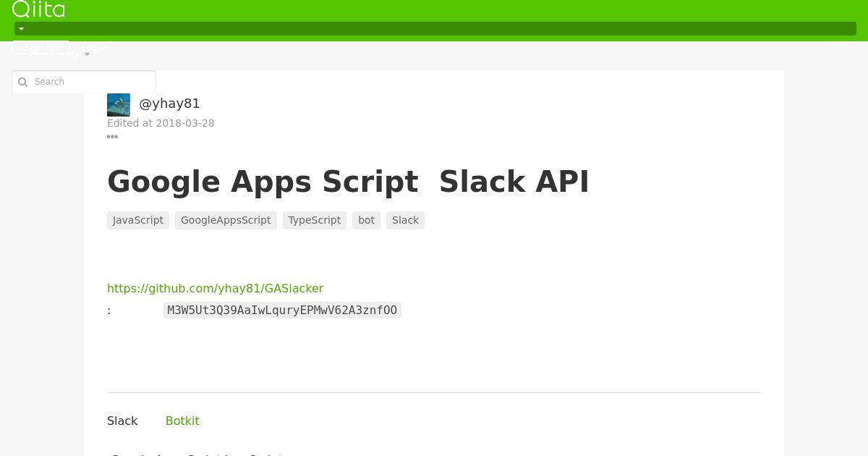Select the GoogleAppsScript tag

226,220
